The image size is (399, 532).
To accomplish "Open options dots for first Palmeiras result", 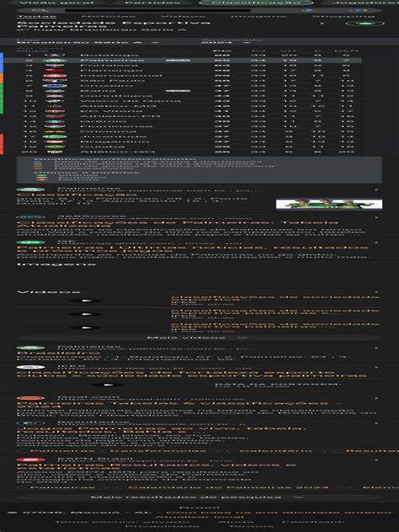I will (376, 189).
